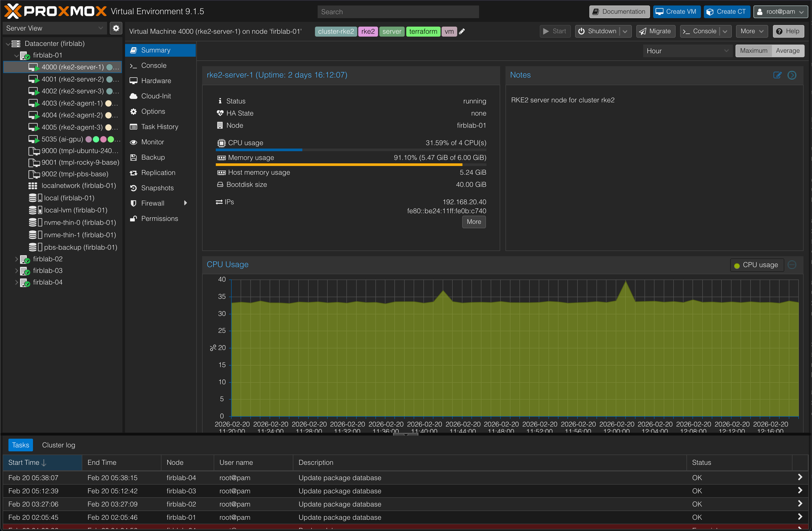
Task: Open the Hardware menu item
Action: [x=156, y=80]
